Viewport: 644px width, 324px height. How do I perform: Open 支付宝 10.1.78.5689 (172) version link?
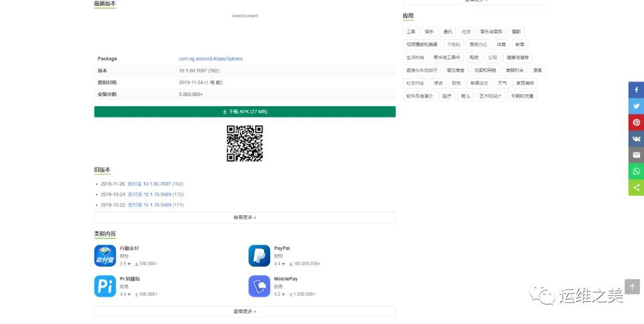click(x=150, y=195)
